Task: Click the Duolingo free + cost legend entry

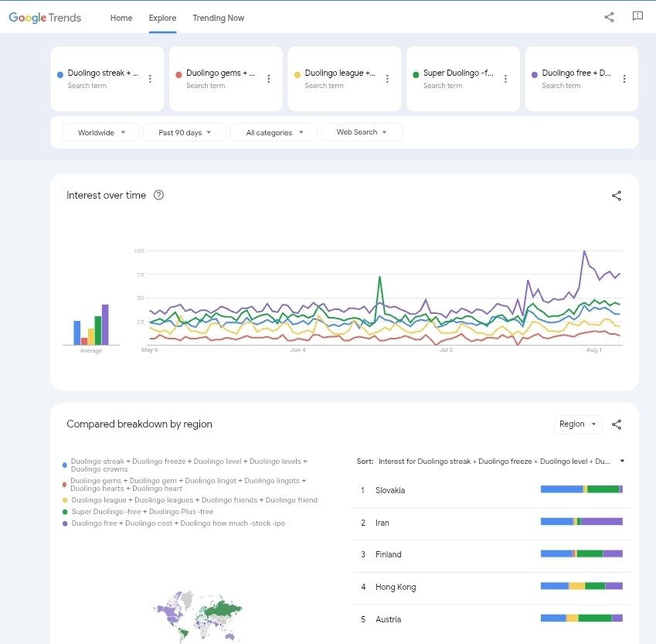Action: click(x=174, y=523)
